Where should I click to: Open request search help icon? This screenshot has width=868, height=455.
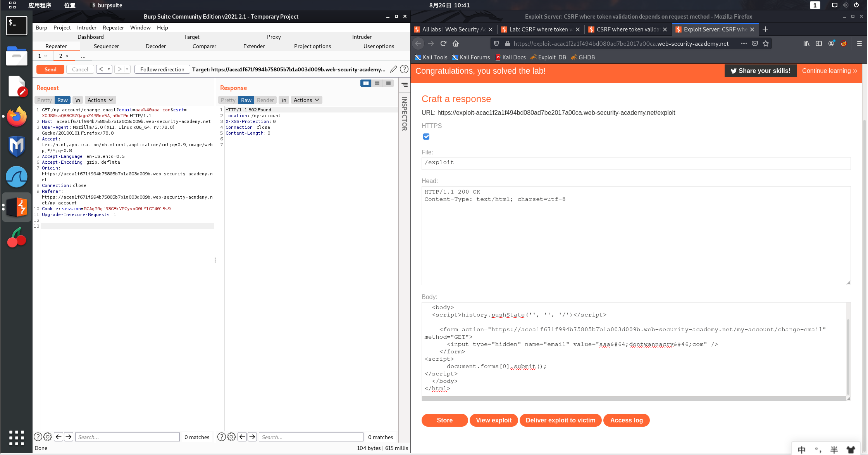coord(38,437)
